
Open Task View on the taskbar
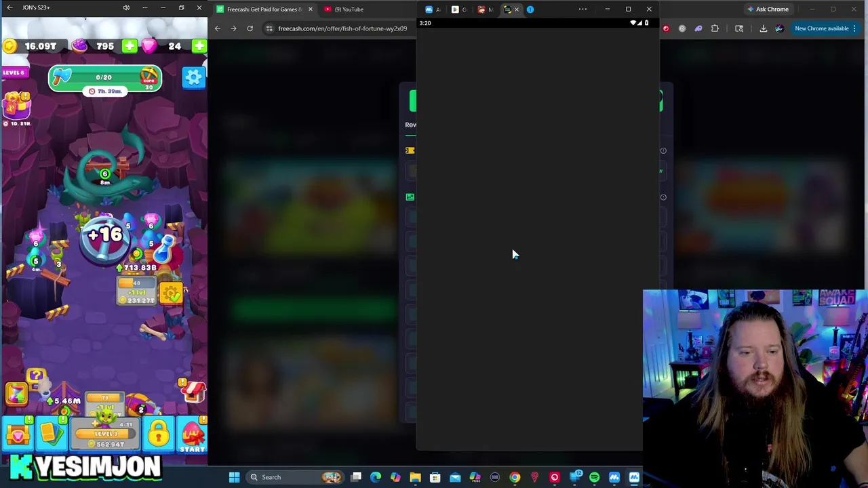[x=356, y=477]
